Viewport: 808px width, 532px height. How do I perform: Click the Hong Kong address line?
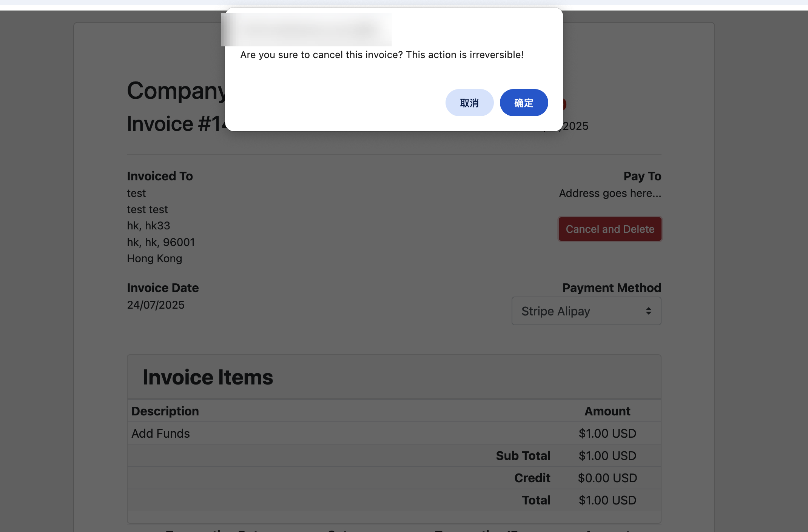(x=154, y=258)
